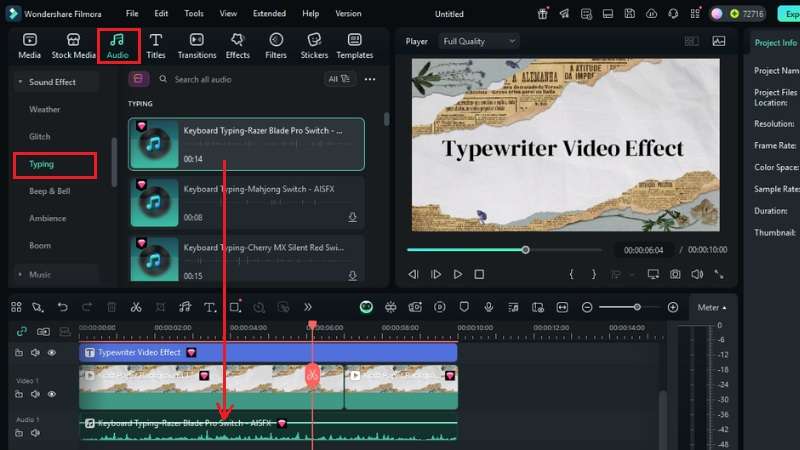The width and height of the screenshot is (800, 450).
Task: Open the Extended menu
Action: (269, 14)
